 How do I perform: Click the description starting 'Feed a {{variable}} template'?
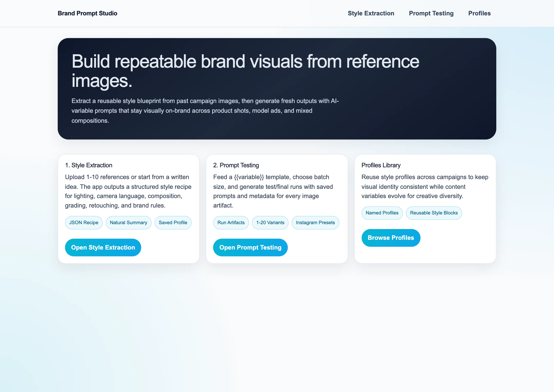273,191
